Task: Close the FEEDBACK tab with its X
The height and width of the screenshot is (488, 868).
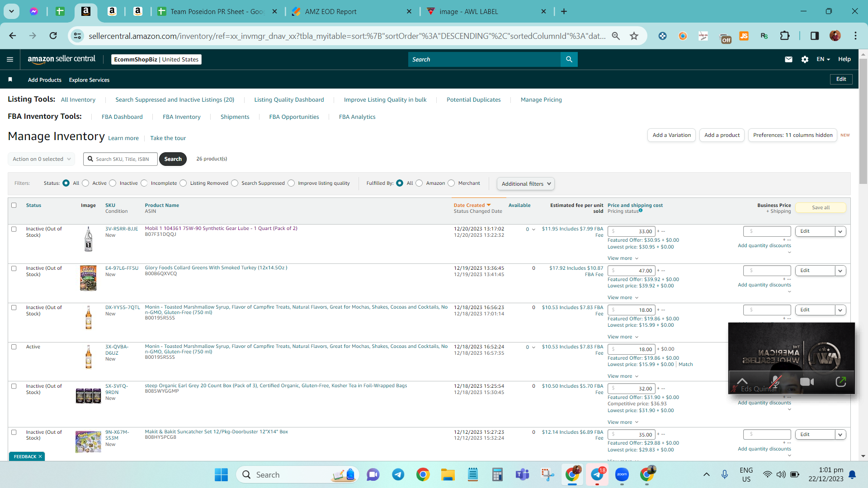Action: pyautogui.click(x=40, y=456)
